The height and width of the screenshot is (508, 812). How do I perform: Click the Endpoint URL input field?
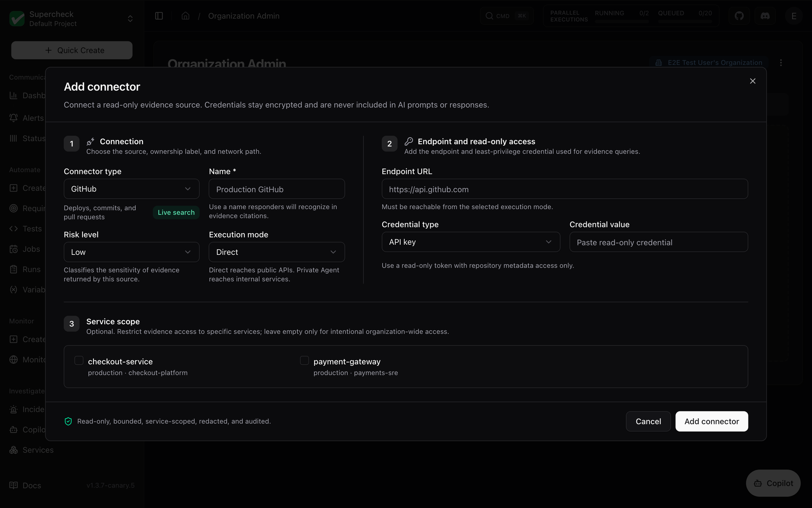(x=565, y=189)
